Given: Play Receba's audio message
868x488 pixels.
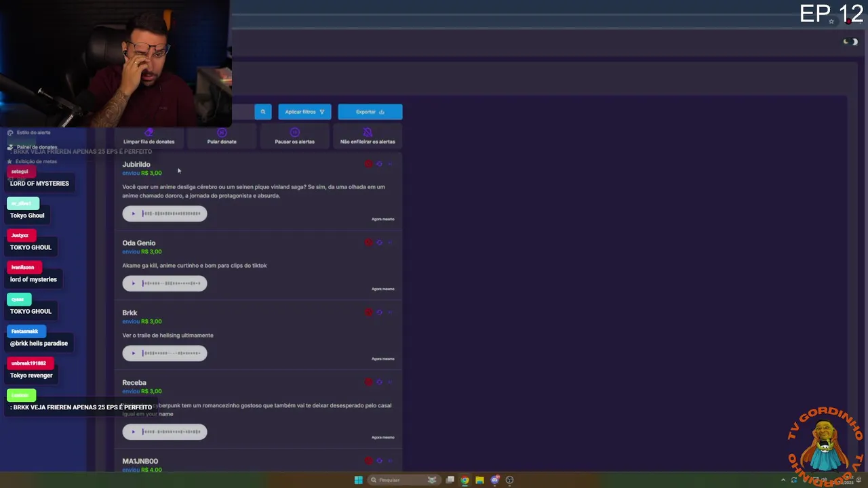Looking at the screenshot, I should tap(133, 432).
